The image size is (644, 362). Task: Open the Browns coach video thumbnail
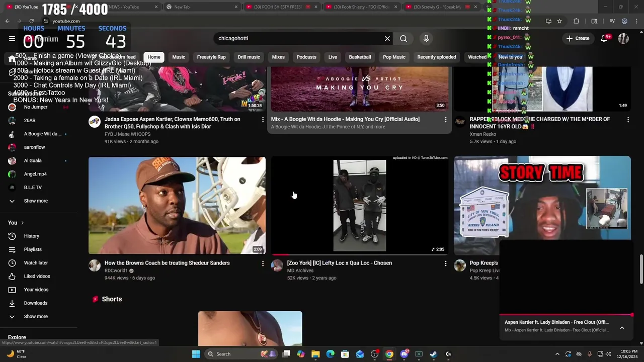[177, 205]
